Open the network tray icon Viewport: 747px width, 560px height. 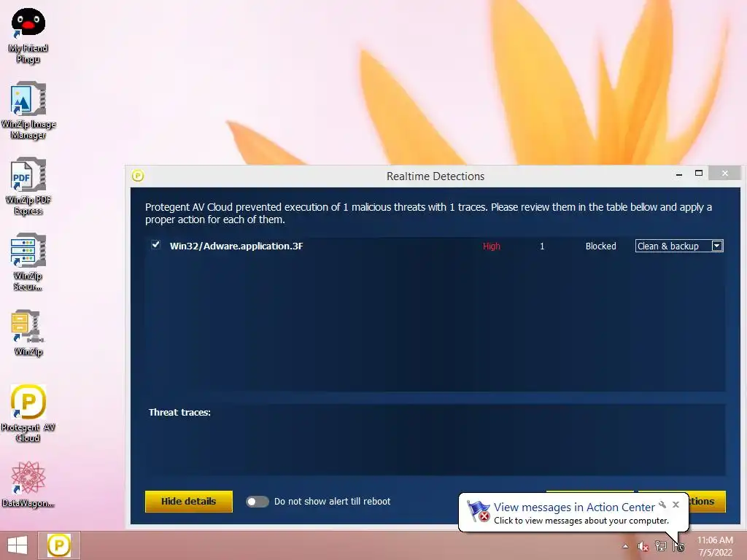click(x=661, y=546)
